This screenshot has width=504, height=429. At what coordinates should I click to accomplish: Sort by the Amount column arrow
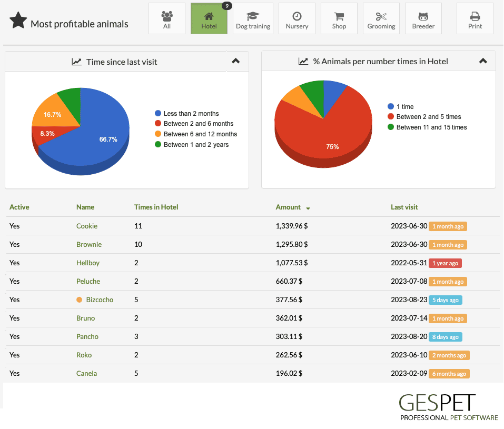pos(308,208)
